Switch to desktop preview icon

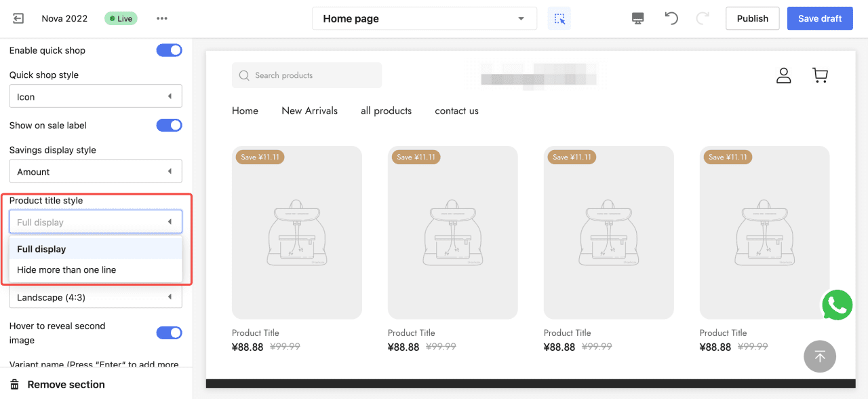(637, 18)
